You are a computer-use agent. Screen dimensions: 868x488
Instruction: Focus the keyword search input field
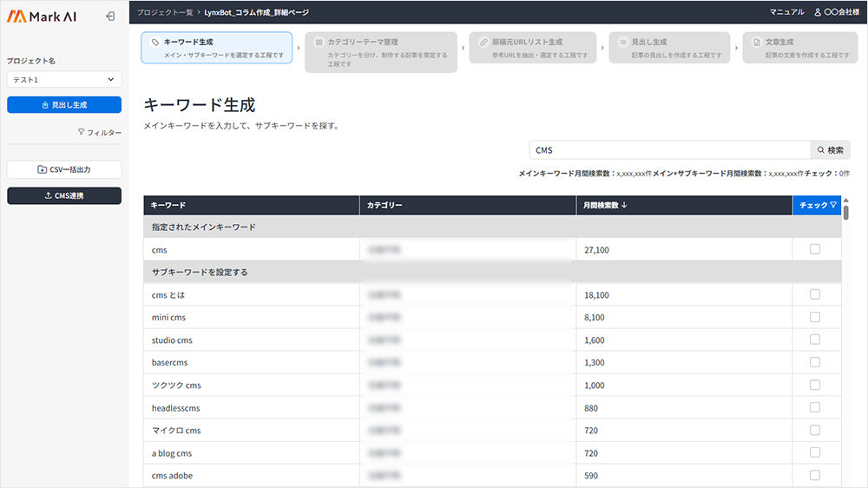tap(668, 150)
